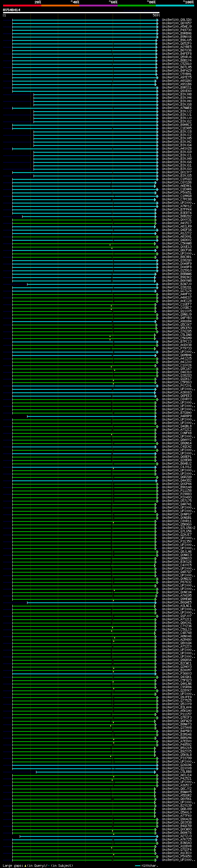Click the UniRef100_C1MSQ3 entry
This screenshot has width=197, height=868.
pyautogui.click(x=176, y=179)
